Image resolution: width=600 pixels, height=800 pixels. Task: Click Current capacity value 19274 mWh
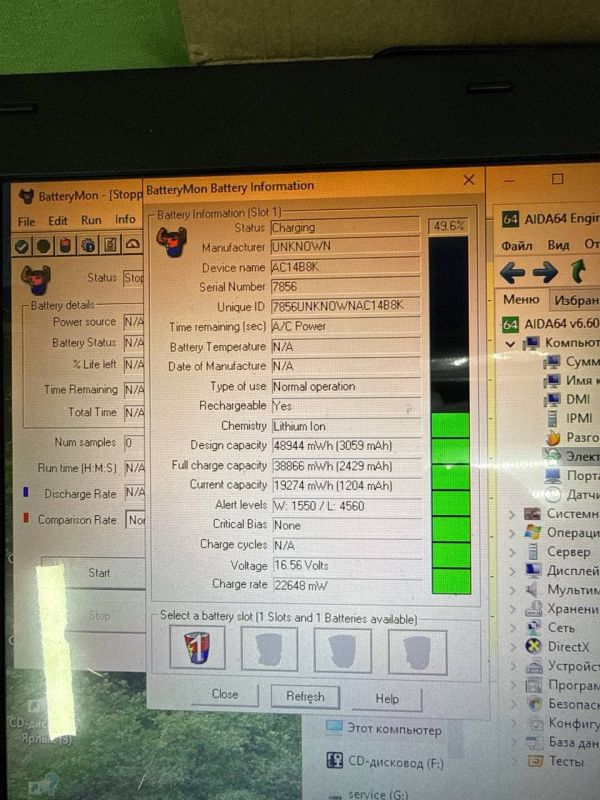(347, 486)
